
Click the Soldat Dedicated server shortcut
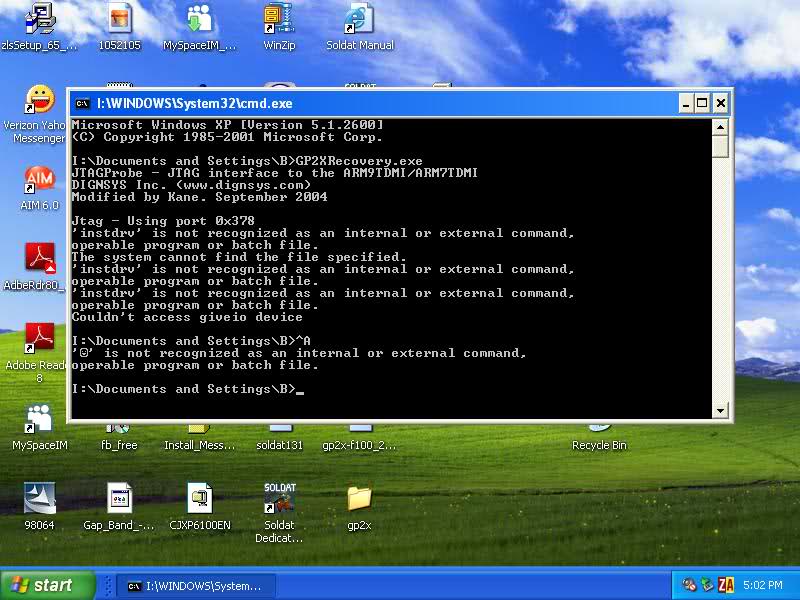coord(279,498)
